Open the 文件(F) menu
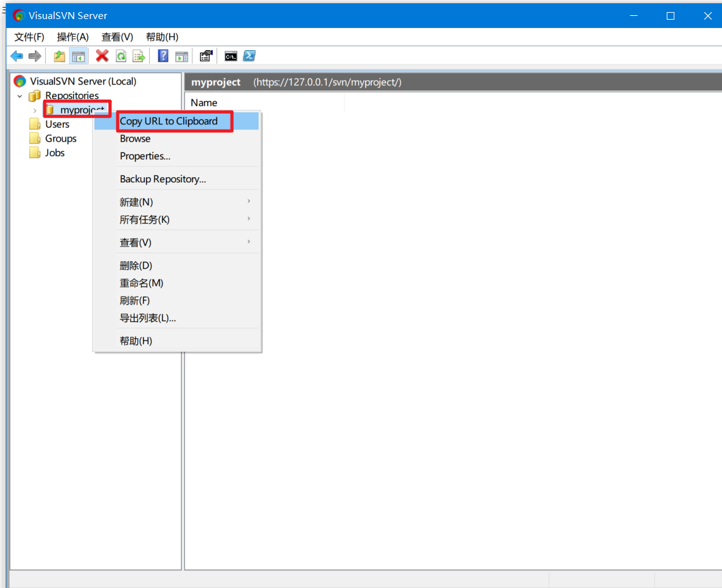 tap(29, 37)
